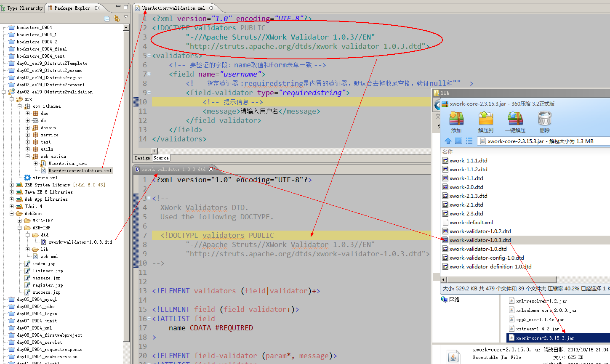Click 网络 (Network) in Explorer navigation pane

pos(450,300)
